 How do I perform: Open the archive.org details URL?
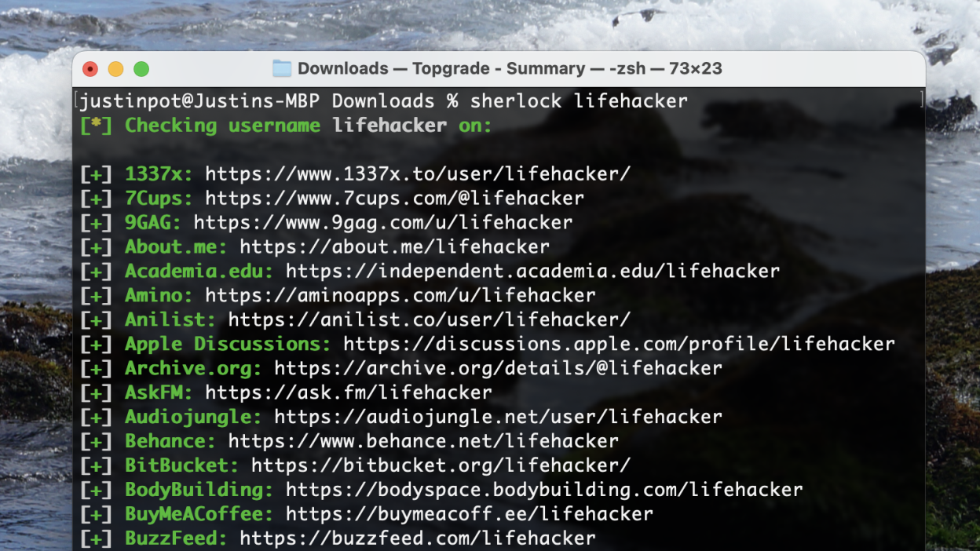(498, 369)
